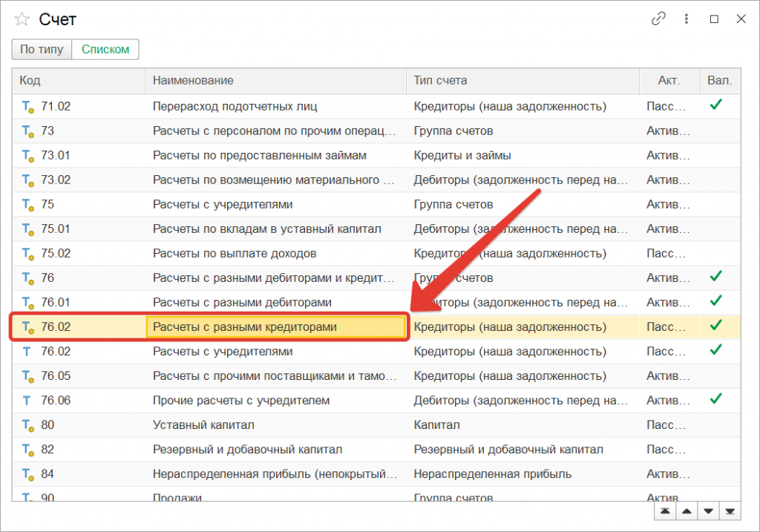Image resolution: width=760 pixels, height=532 pixels.
Task: Switch to the По типу view
Action: (x=42, y=50)
